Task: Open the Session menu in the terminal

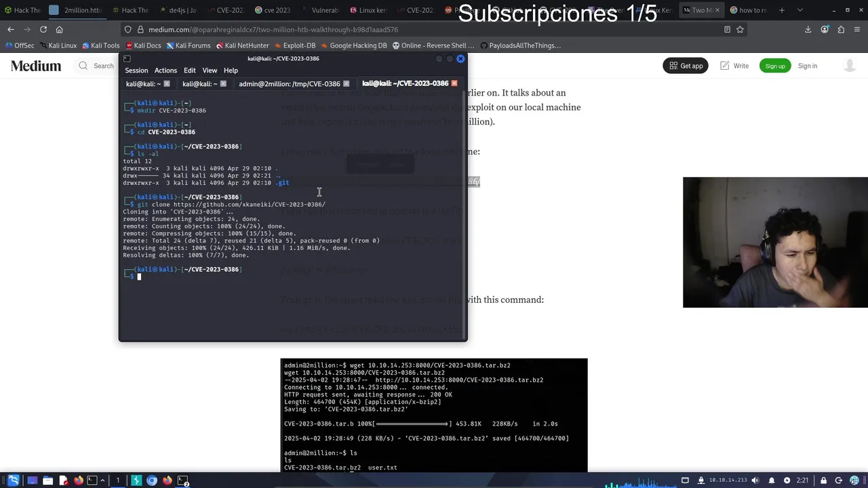Action: 136,70
